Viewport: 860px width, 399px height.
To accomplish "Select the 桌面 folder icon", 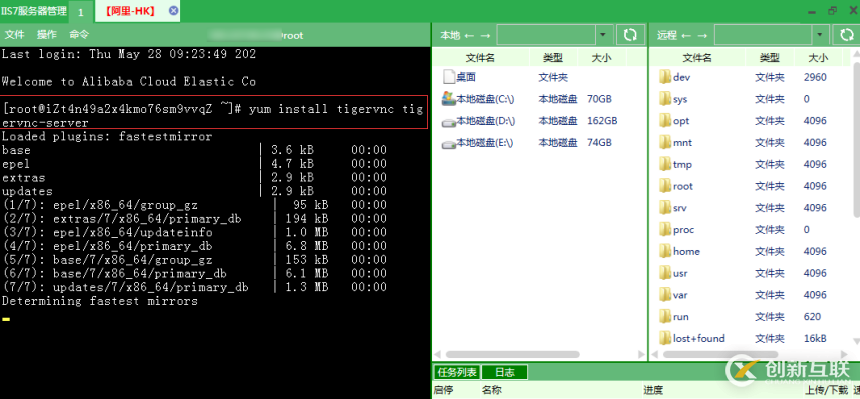I will click(449, 77).
